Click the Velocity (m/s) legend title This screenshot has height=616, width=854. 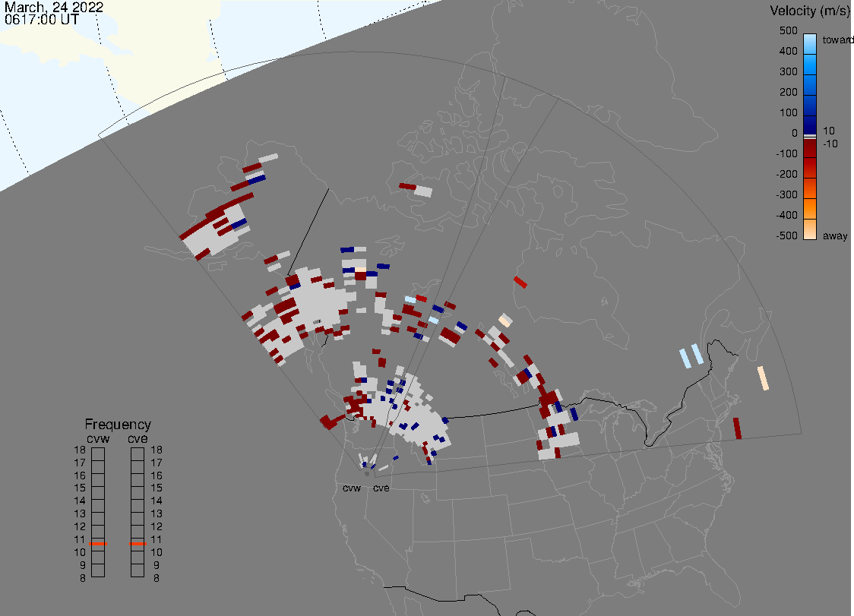pos(808,11)
